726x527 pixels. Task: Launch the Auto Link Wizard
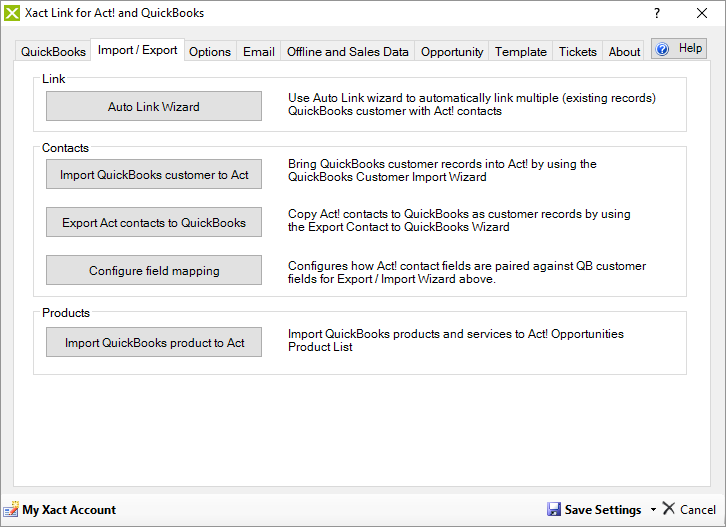[154, 106]
